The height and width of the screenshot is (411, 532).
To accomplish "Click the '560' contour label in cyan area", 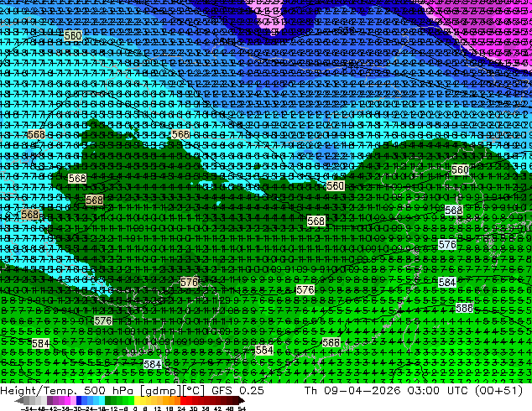I will [73, 35].
